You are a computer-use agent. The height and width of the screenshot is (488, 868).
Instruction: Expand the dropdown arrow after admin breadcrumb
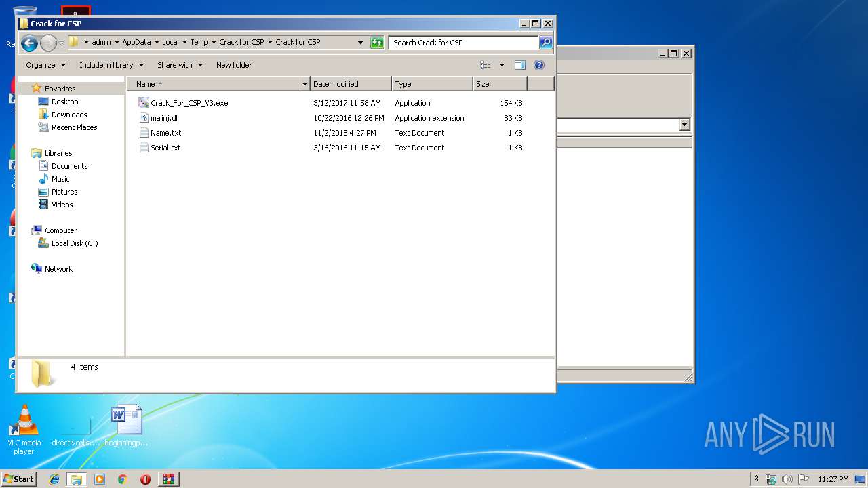point(116,42)
